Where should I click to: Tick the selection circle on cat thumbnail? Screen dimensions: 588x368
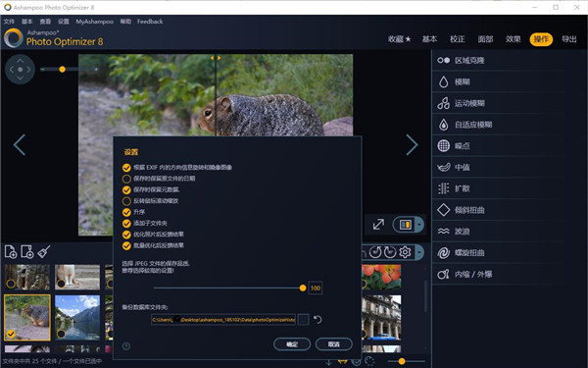coord(61,284)
